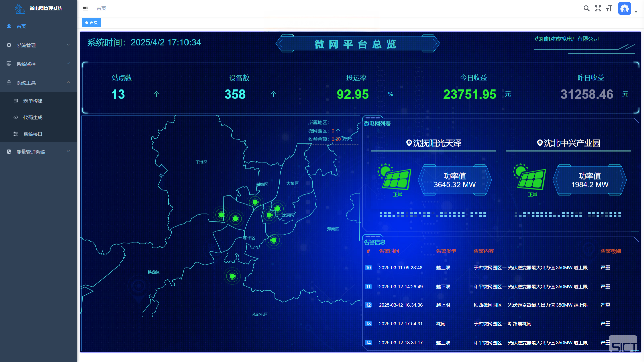Viewport: 644px width, 362px height.
Task: Toggle fullscreen mode icon
Action: [598, 8]
